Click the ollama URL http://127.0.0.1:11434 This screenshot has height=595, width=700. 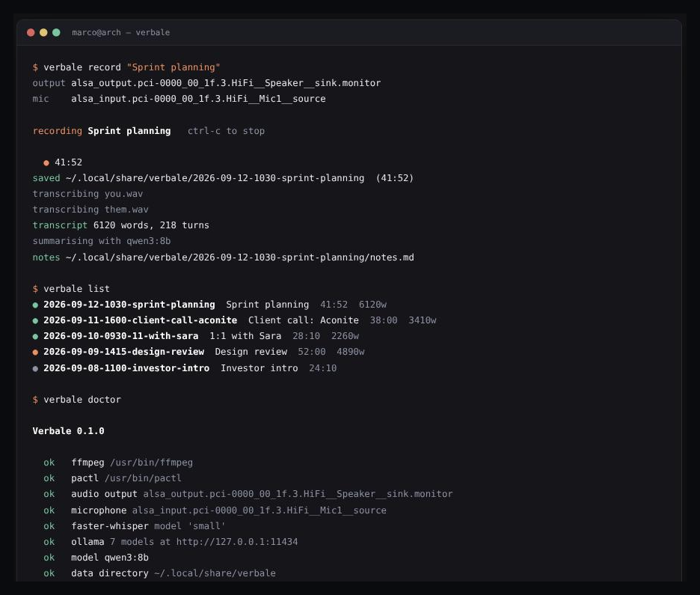[237, 542]
